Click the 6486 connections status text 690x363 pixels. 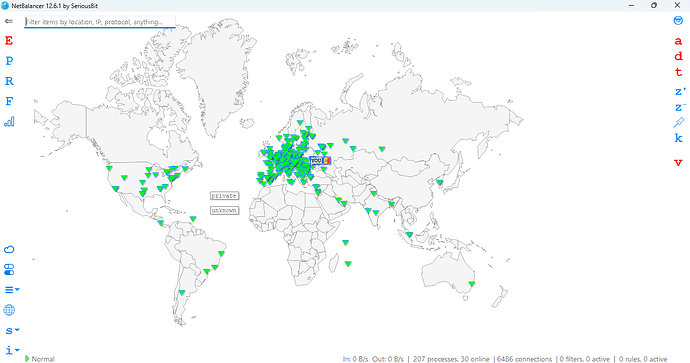pyautogui.click(x=524, y=359)
